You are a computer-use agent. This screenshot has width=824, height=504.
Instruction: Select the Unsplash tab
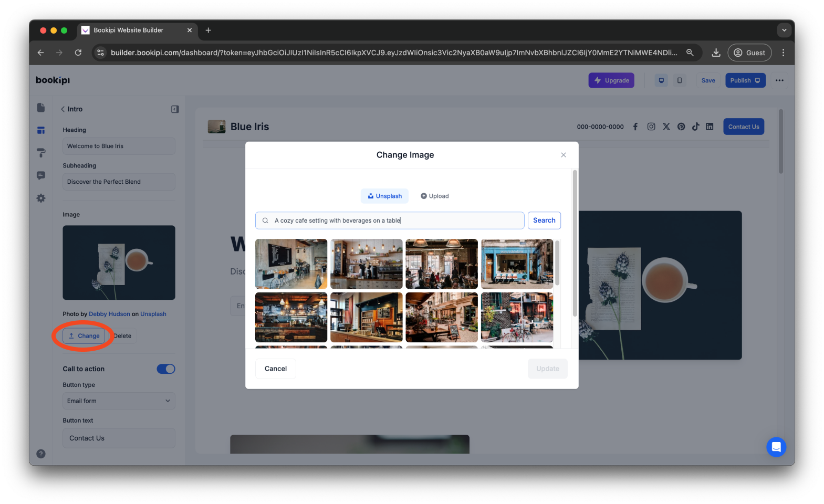coord(384,196)
